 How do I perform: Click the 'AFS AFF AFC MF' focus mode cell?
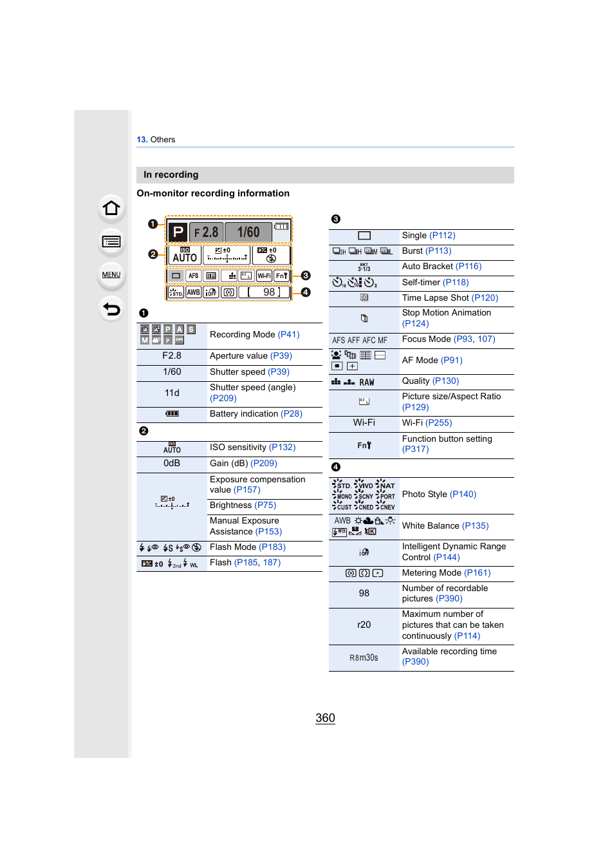tap(360, 341)
